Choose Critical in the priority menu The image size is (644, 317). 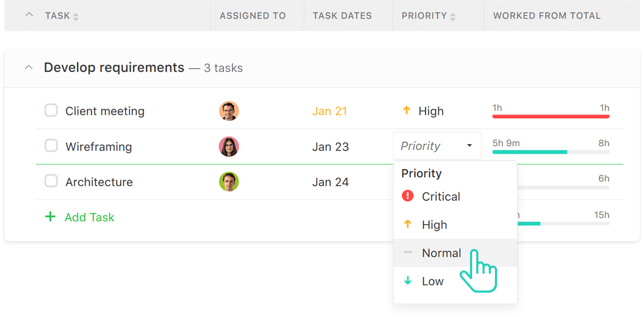coord(441,196)
